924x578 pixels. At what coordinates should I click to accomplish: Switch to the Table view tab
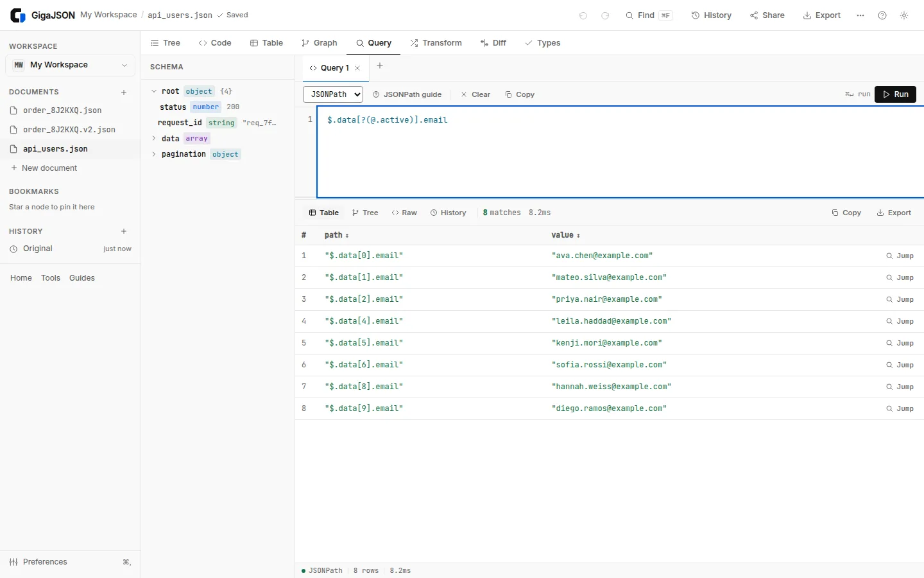266,43
